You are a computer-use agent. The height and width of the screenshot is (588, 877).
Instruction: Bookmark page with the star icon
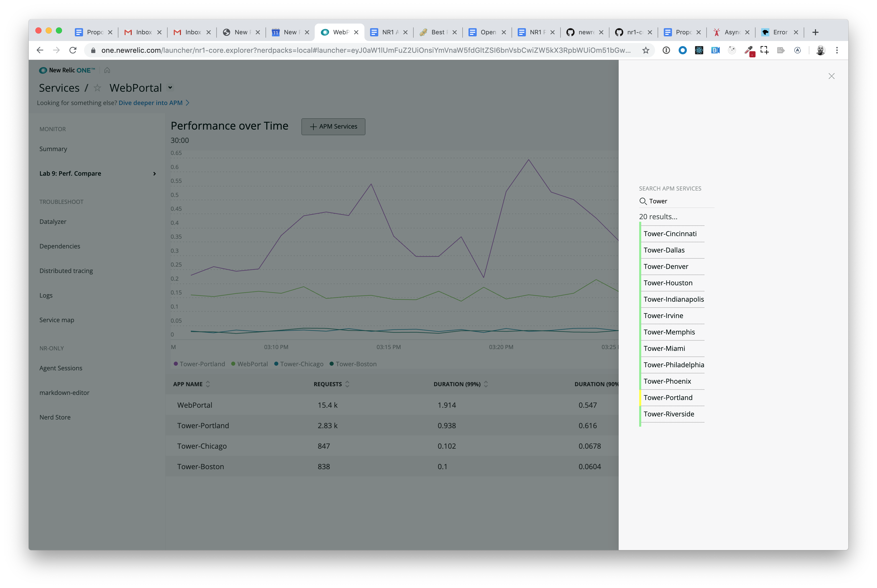click(x=646, y=50)
